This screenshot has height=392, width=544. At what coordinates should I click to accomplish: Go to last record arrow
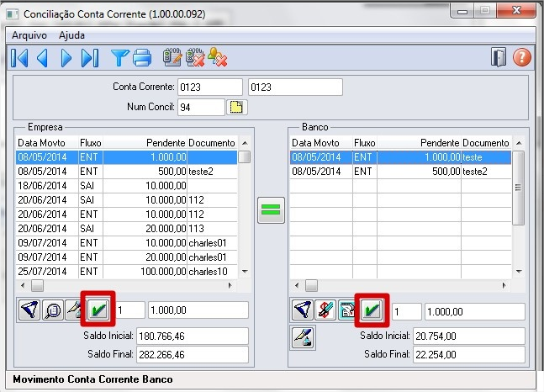[90, 58]
